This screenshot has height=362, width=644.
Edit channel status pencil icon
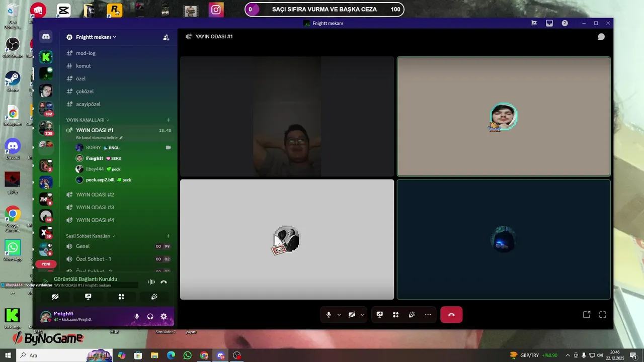click(121, 138)
